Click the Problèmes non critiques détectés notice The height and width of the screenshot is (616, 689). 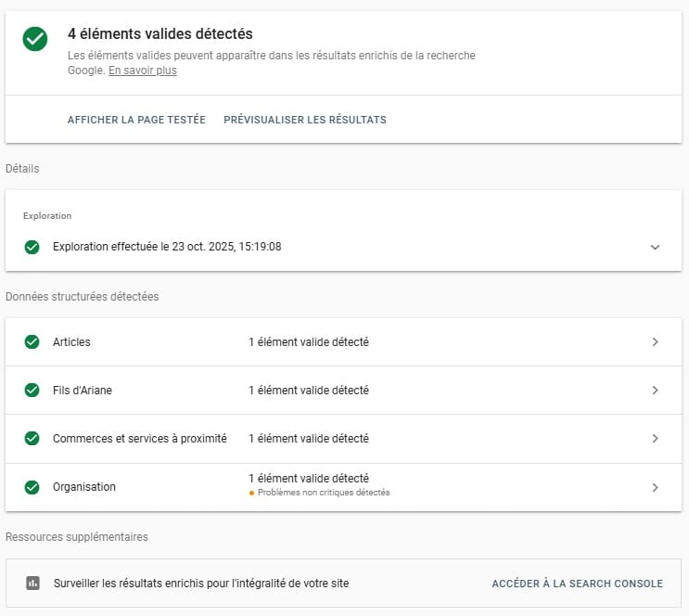[324, 493]
